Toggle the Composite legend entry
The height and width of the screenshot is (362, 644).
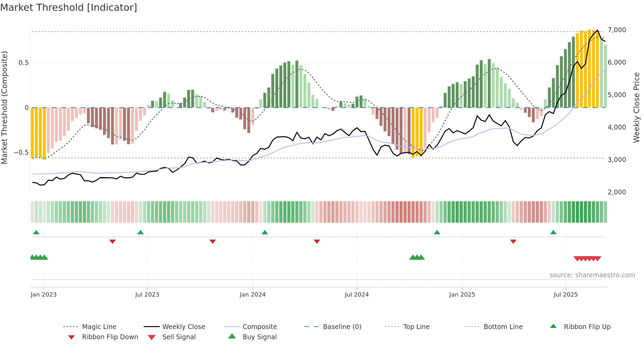250,327
